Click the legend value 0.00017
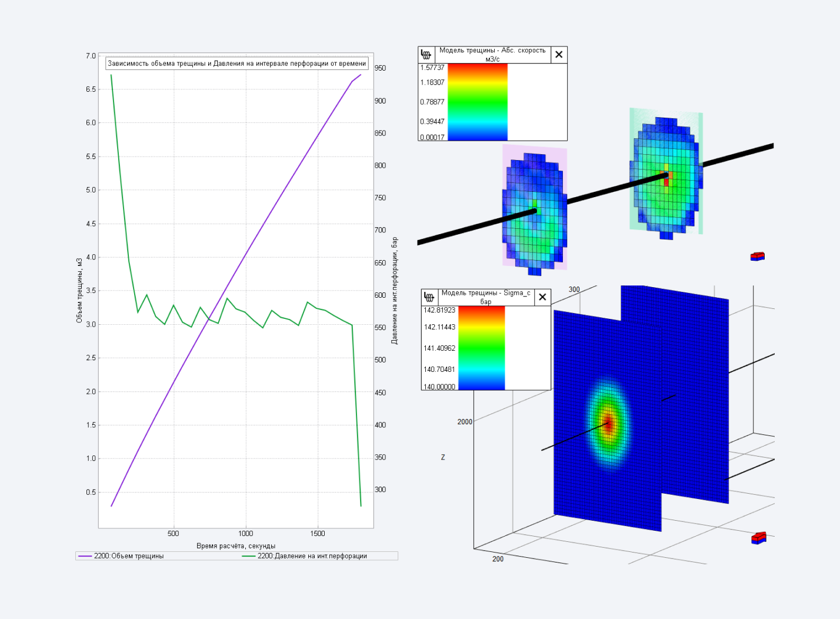 tap(432, 137)
